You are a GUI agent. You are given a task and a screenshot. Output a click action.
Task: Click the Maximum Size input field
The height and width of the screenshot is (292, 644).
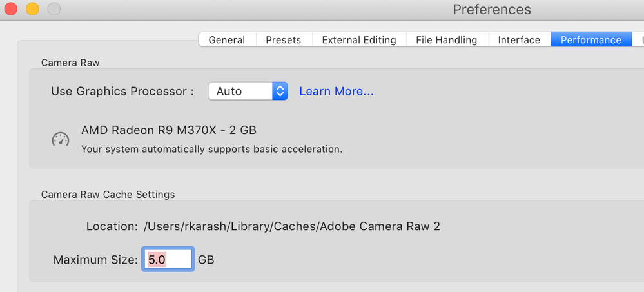tap(168, 260)
